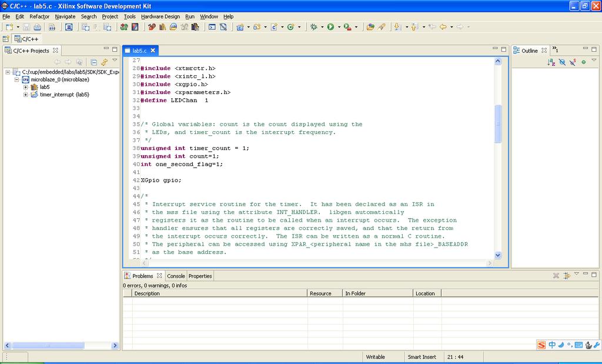Toggle alphabetical Sort in Outline panel

tap(551, 62)
